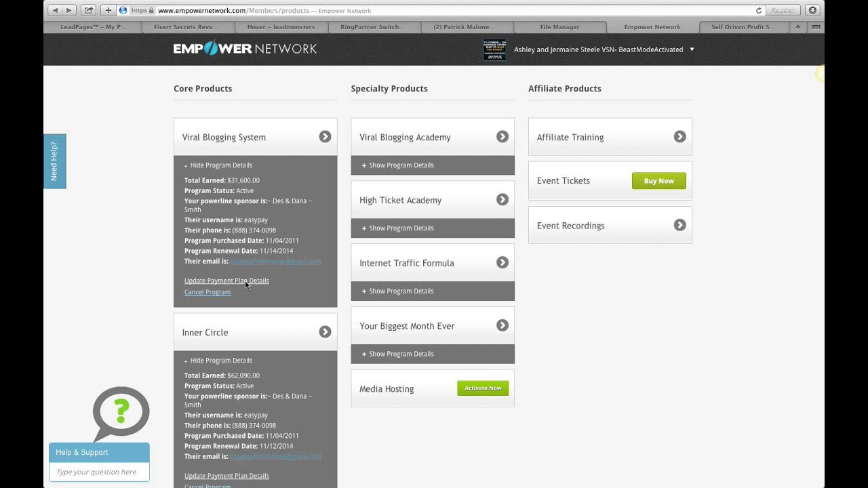Click the Help & Support header bar

99,452
